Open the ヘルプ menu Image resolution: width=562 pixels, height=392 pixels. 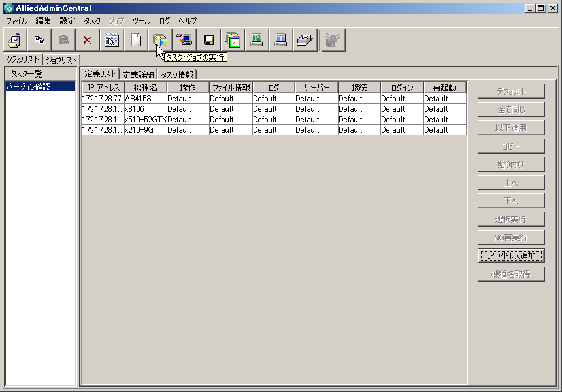(x=188, y=21)
